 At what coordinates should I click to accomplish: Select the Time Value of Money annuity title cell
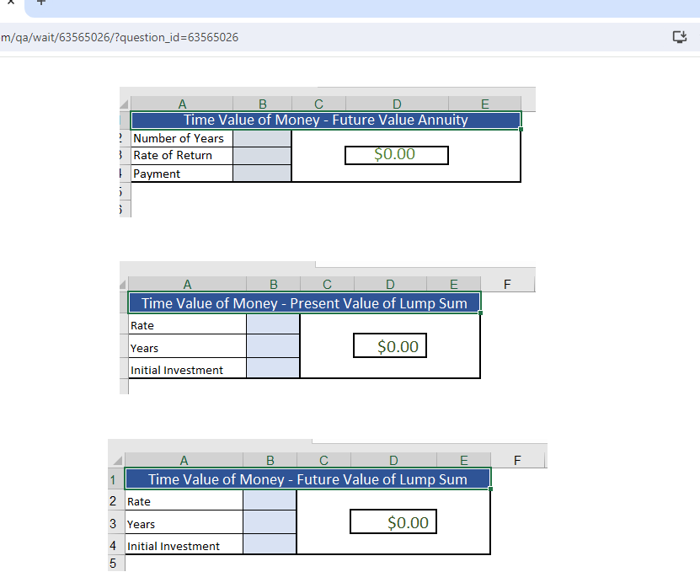324,120
